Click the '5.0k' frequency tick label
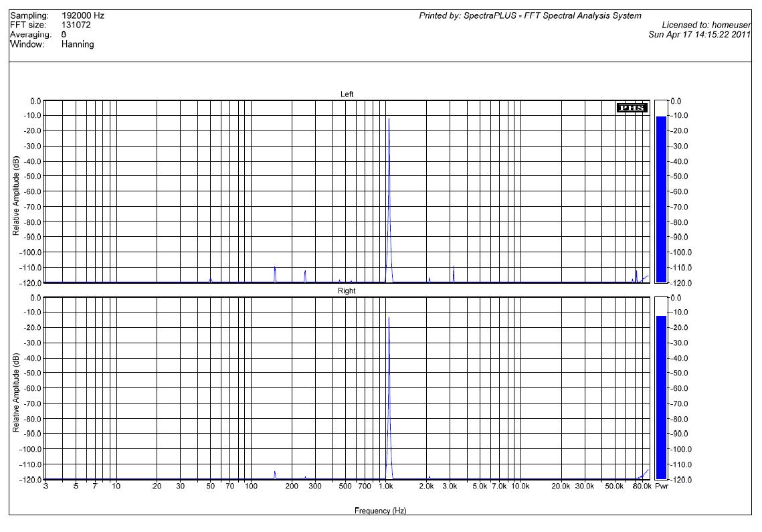762x532 pixels. (x=480, y=486)
